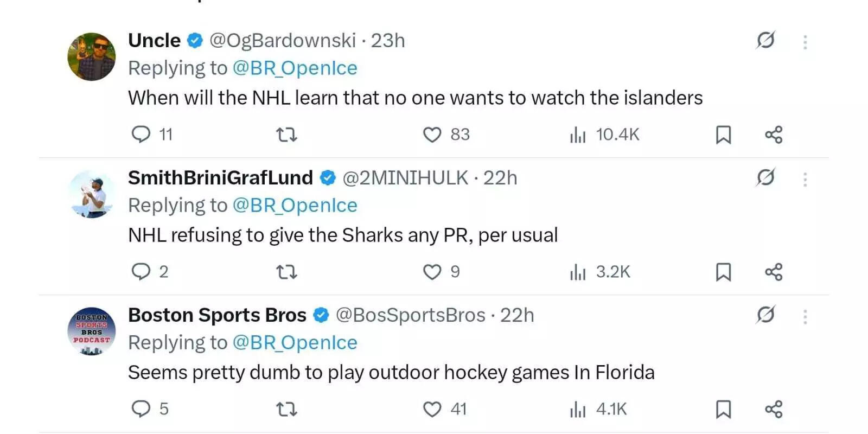Open the reply composer on Uncle's tweet
868x434 pixels.
coord(141,135)
